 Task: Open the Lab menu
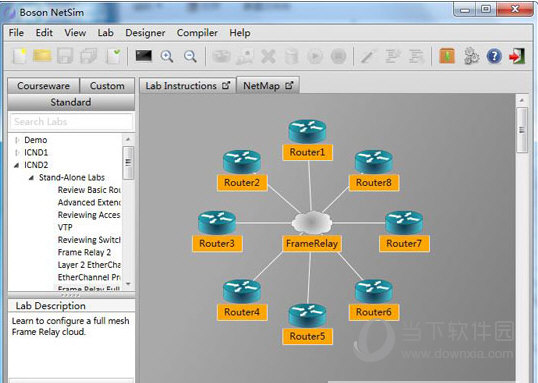coord(105,33)
